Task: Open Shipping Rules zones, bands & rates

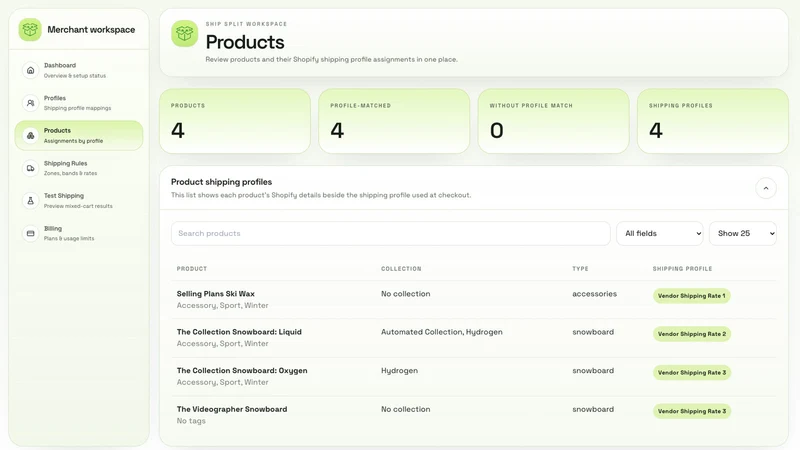Action: pyautogui.click(x=79, y=168)
